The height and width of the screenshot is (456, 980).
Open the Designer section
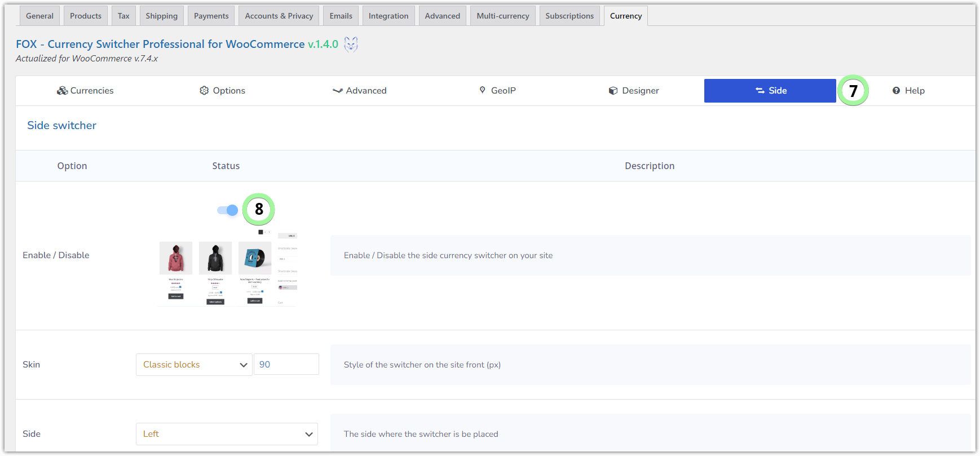(x=634, y=91)
